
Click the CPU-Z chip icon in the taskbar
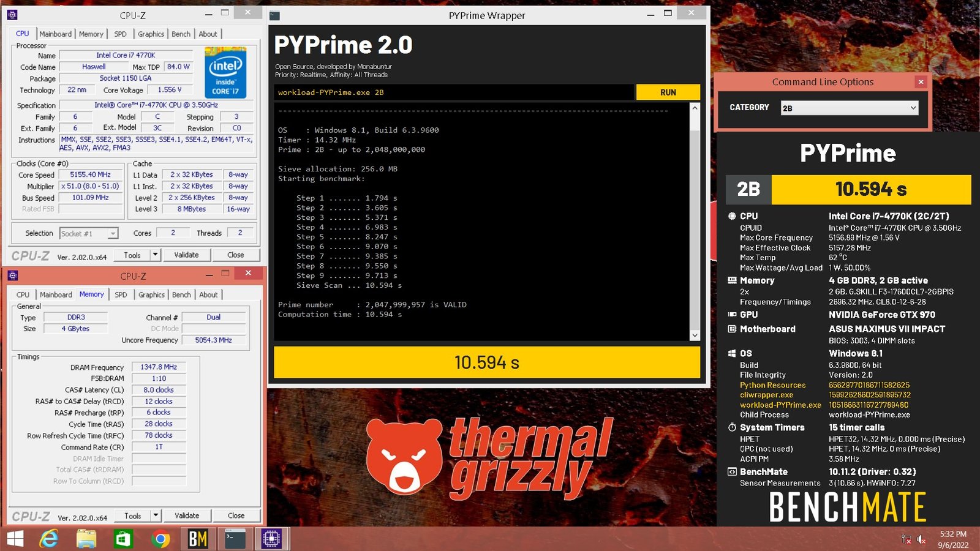271,539
